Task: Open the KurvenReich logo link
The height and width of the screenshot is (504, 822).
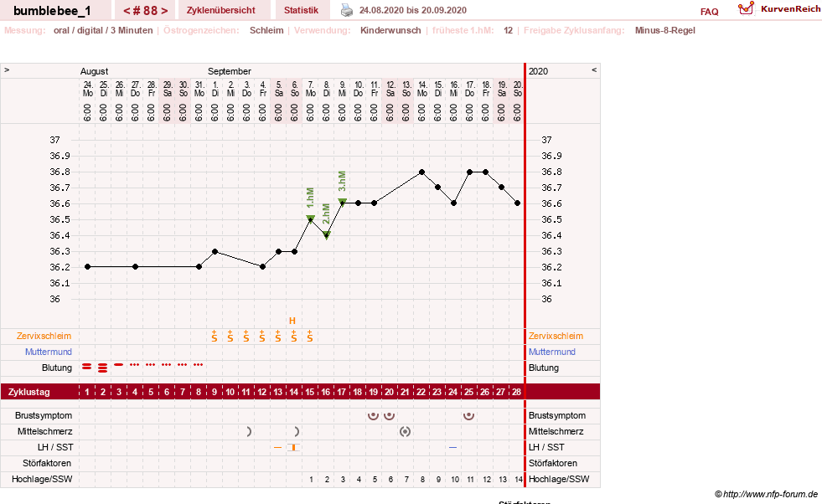Action: point(779,9)
